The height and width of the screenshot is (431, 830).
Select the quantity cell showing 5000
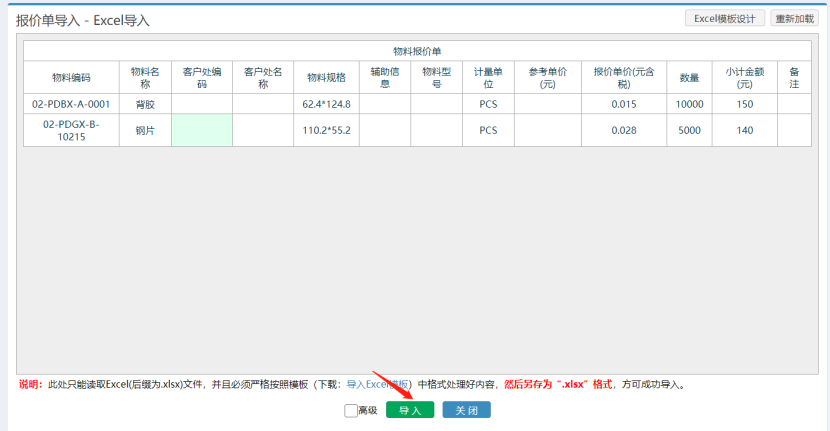[689, 130]
